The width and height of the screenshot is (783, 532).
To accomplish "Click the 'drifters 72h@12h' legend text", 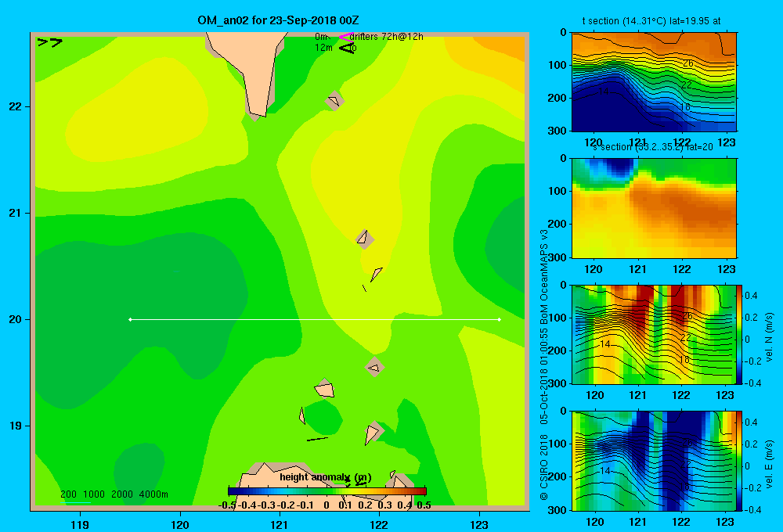I will [387, 37].
